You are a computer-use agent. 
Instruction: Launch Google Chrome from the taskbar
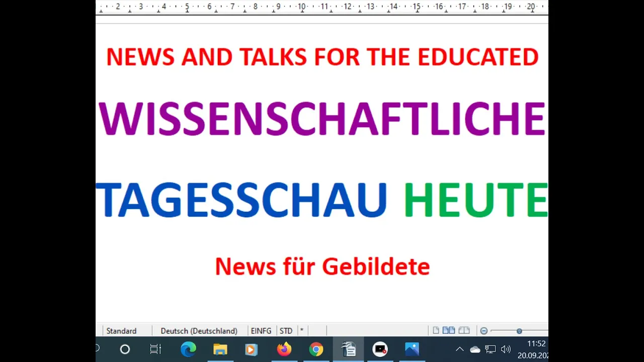(x=316, y=349)
